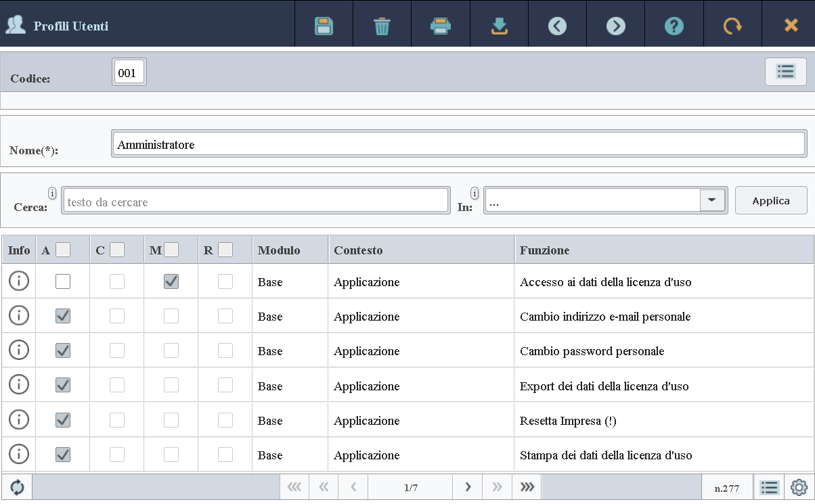Select text Cambio password personale
Screen dimensions: 815x504
(x=592, y=351)
